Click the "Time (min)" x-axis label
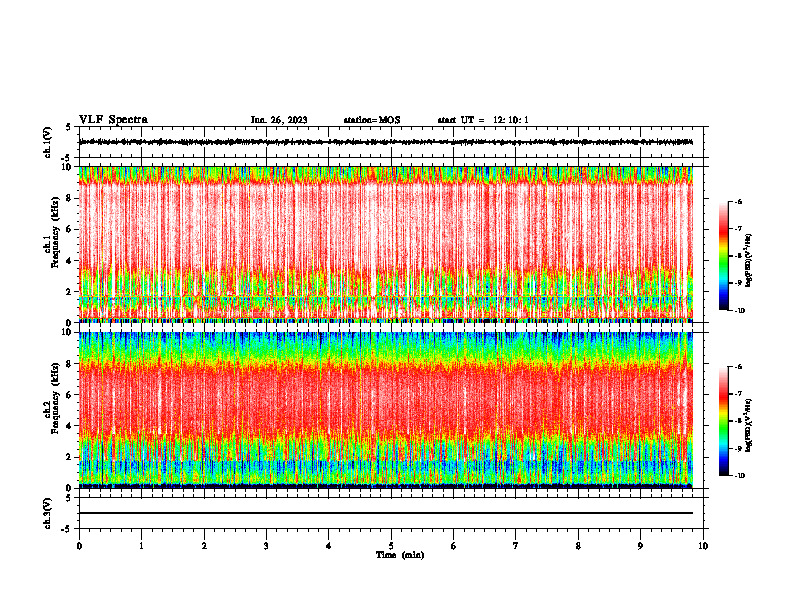Viewport: 792px width, 612px height. pyautogui.click(x=400, y=555)
